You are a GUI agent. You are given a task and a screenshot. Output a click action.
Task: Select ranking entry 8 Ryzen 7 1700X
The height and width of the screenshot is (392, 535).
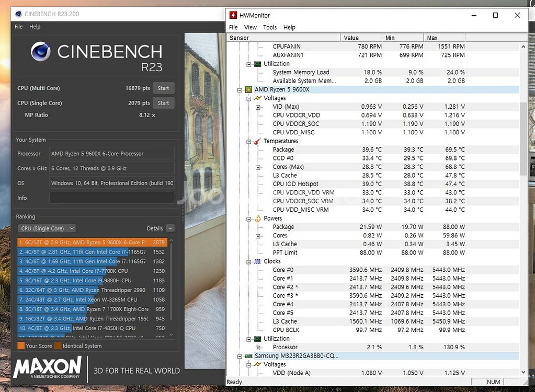click(92, 309)
